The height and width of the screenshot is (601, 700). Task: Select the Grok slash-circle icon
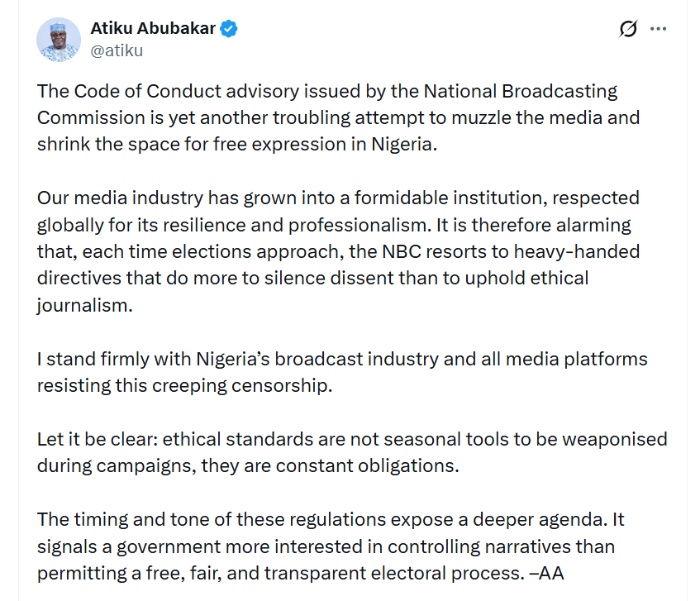pyautogui.click(x=629, y=28)
